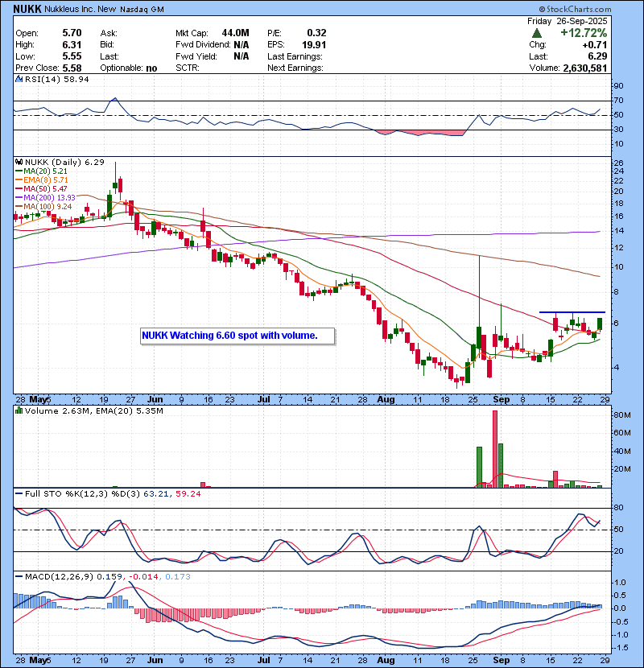Click the EPS value 19.91

coord(314,45)
